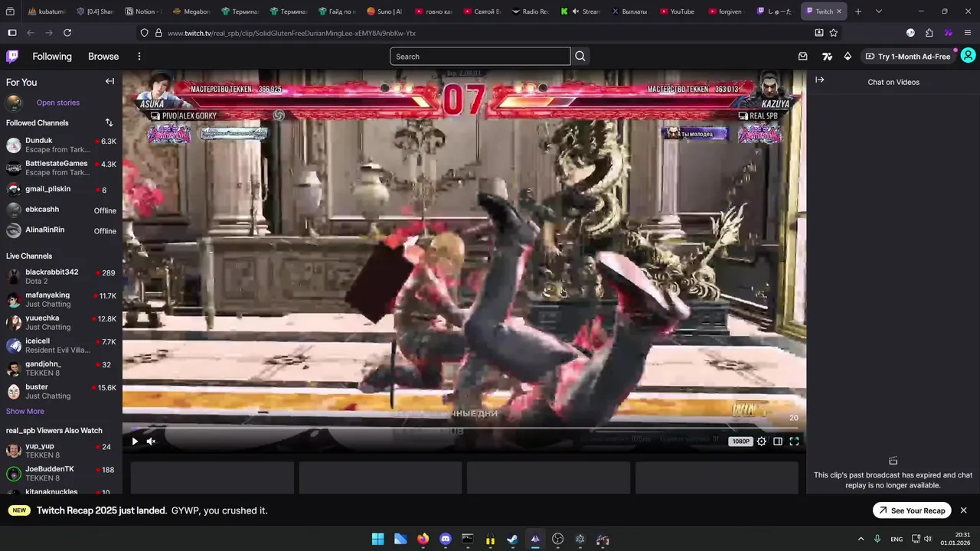
Task: Open video quality 1080P selector
Action: click(741, 441)
